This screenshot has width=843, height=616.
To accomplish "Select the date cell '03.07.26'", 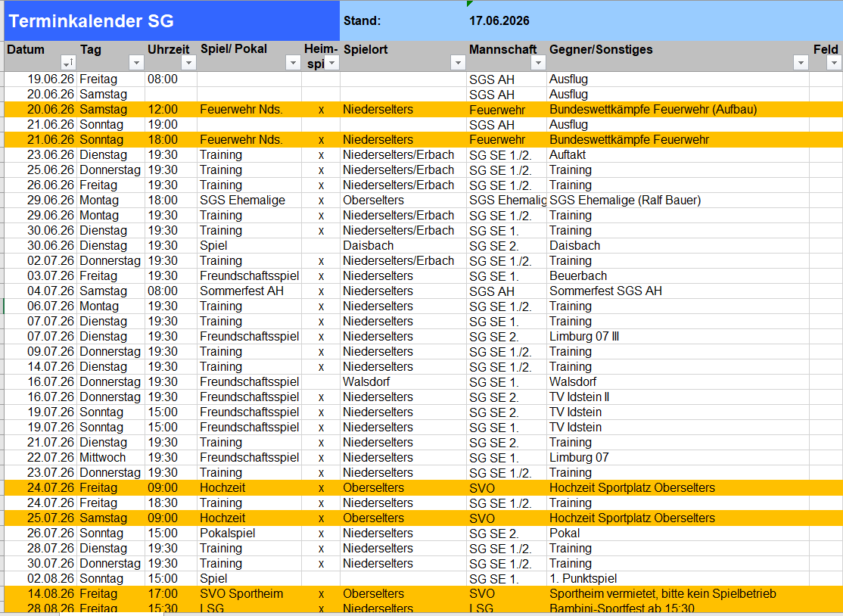I will [42, 275].
